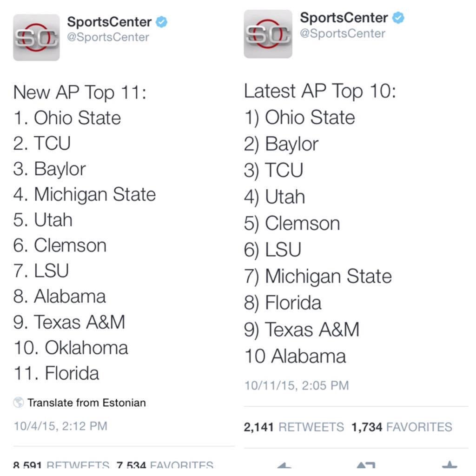View 7,534 favorites on left tweet
The width and height of the screenshot is (476, 476).
tap(165, 465)
